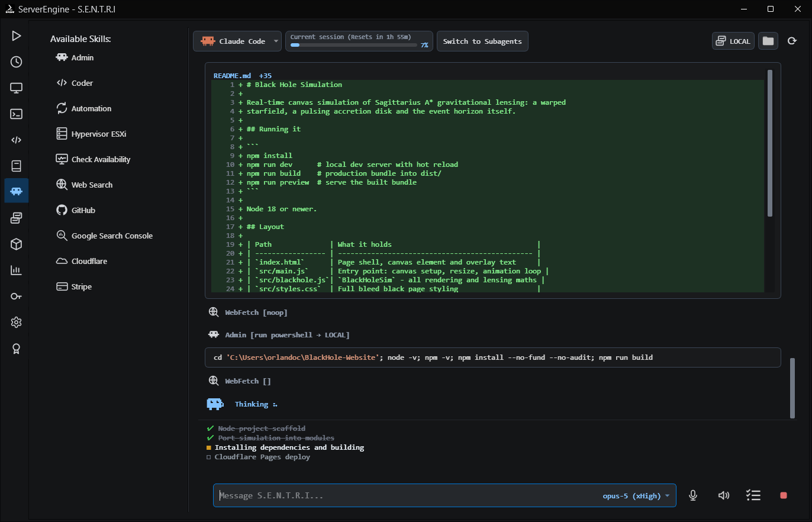Click the README.md diff scrollbar
The height and width of the screenshot is (522, 812).
point(769,143)
